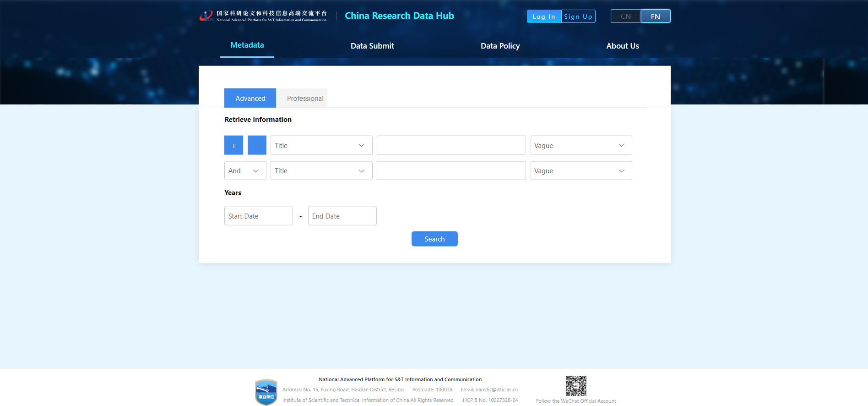Open the first Vague match dropdown

(x=580, y=145)
